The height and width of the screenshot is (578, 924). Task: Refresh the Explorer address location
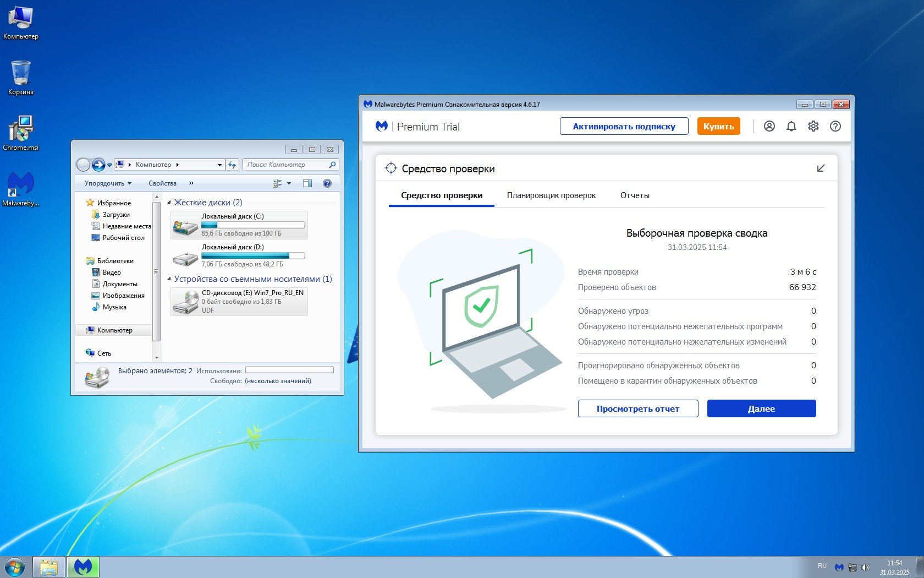tap(233, 165)
